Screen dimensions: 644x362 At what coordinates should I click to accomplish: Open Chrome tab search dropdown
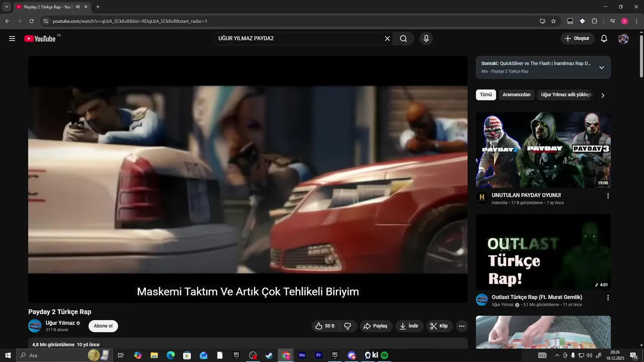pos(7,7)
